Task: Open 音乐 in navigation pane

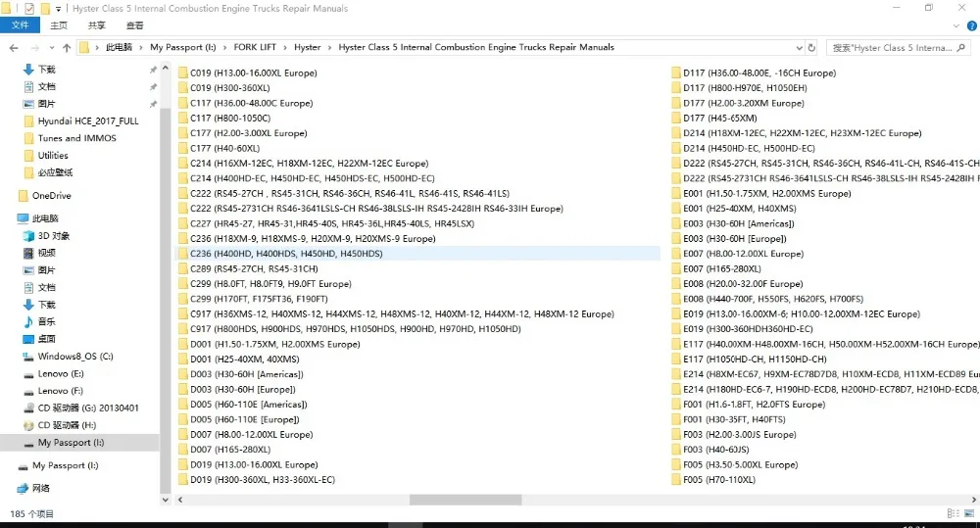Action: click(46, 321)
